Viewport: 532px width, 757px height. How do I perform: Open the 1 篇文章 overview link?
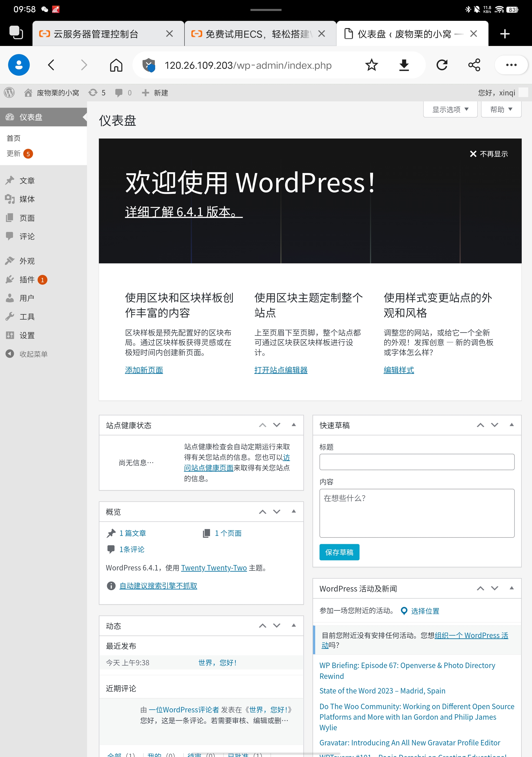pos(132,533)
